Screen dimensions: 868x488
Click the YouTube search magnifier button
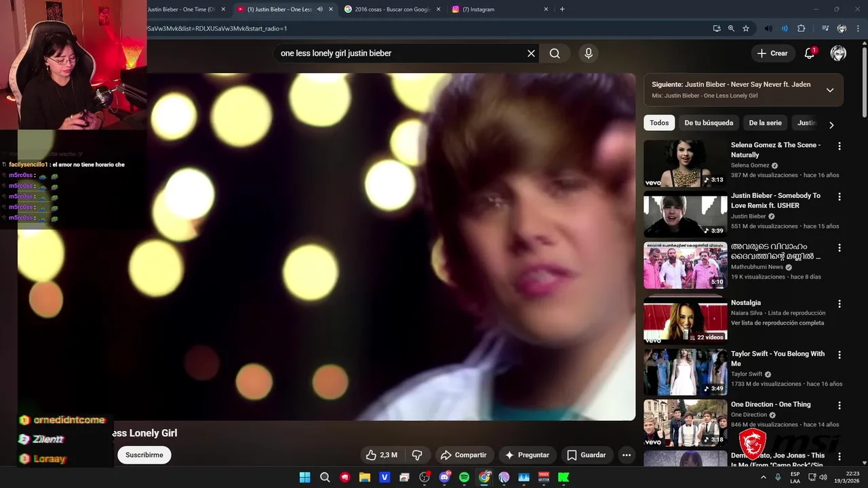click(x=555, y=54)
